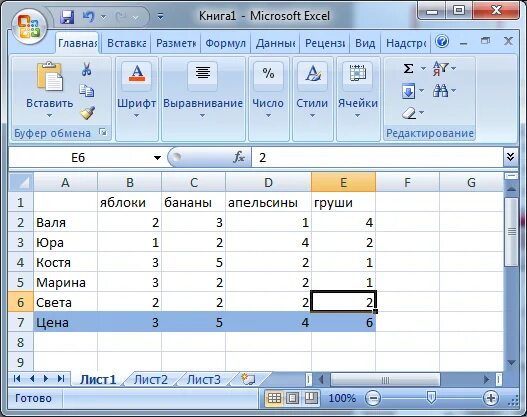Switch to Normal view
The width and height of the screenshot is (527, 417).
tap(274, 398)
